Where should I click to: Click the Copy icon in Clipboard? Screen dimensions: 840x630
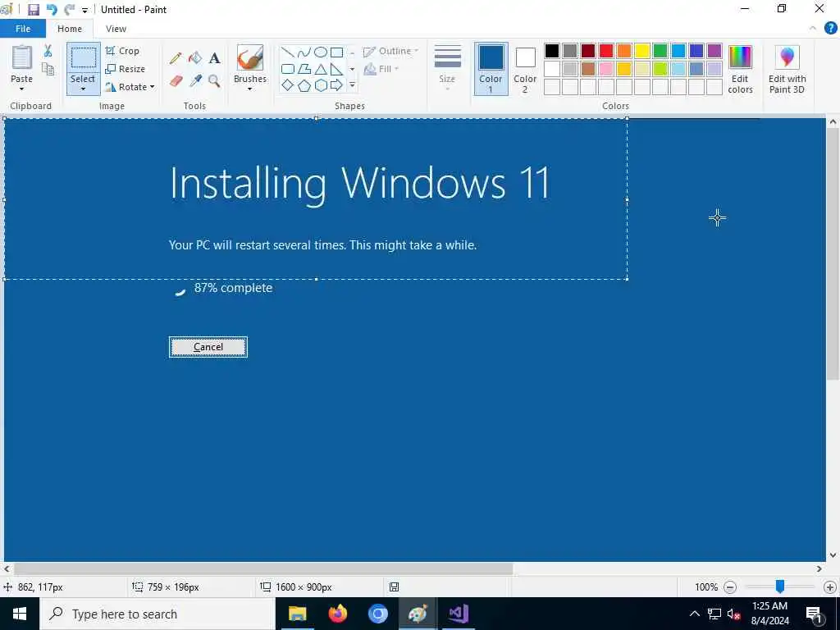pyautogui.click(x=48, y=69)
